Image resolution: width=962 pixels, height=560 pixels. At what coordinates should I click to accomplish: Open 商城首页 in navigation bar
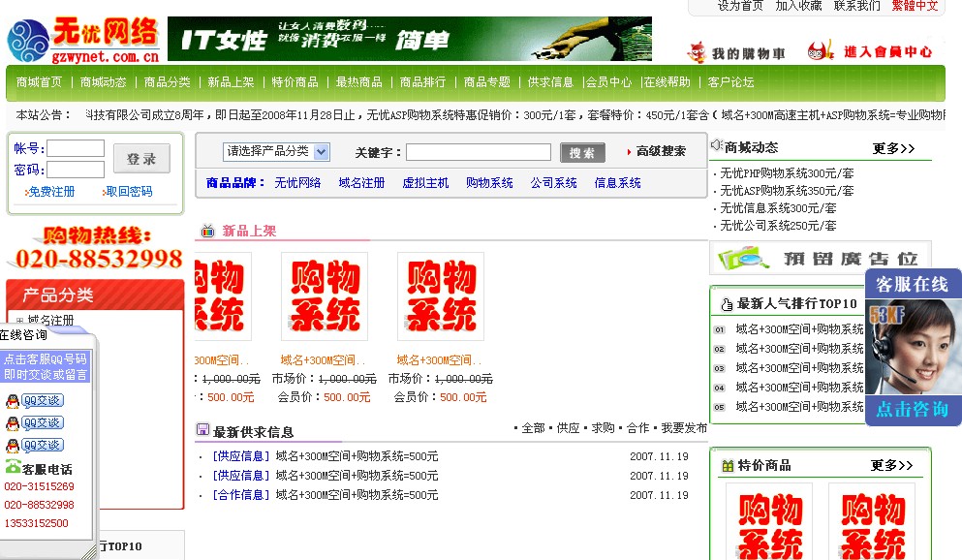point(40,82)
